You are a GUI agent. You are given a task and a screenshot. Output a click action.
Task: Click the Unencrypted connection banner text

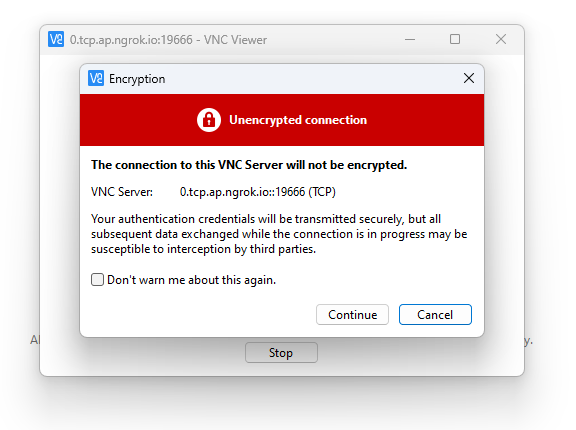click(x=298, y=120)
